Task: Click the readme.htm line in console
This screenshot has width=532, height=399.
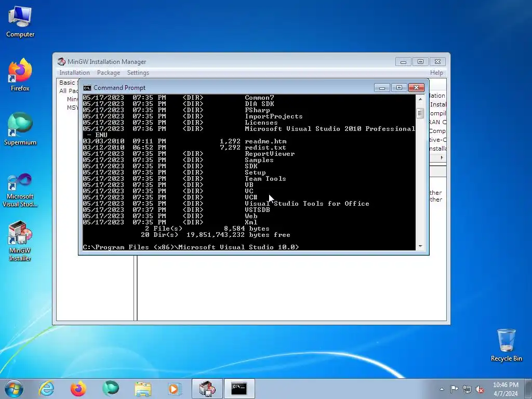Action: coord(184,141)
